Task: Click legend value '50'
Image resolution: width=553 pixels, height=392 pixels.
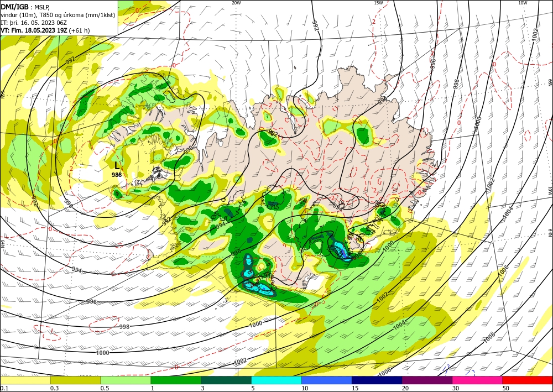Action: point(506,388)
